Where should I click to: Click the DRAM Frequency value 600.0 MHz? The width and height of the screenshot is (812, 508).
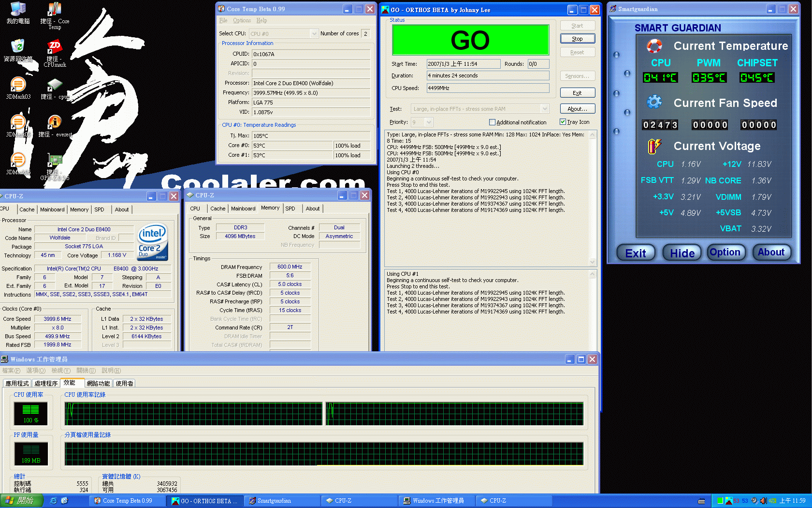click(x=290, y=267)
